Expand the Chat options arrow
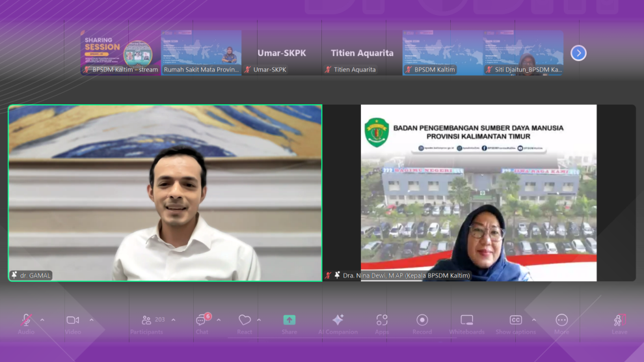 coord(219,320)
